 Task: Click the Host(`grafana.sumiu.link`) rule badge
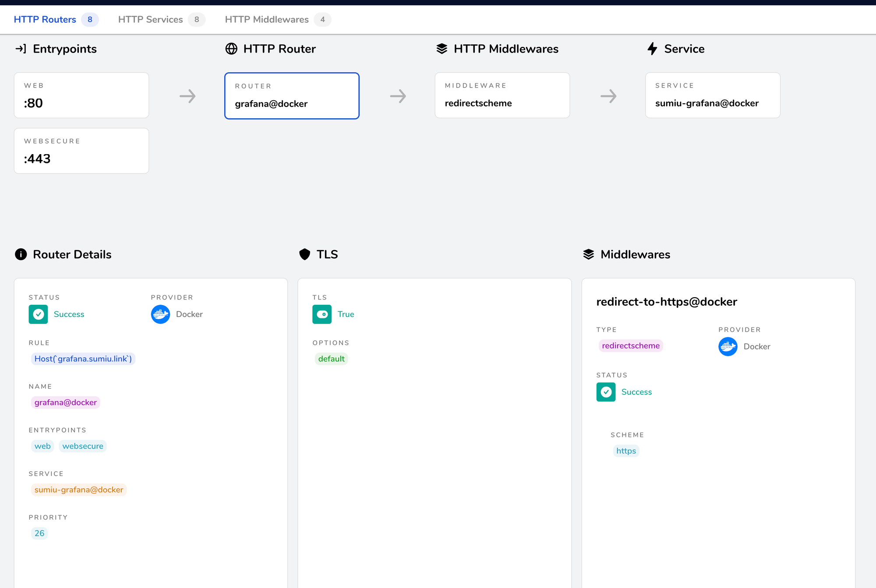point(83,359)
